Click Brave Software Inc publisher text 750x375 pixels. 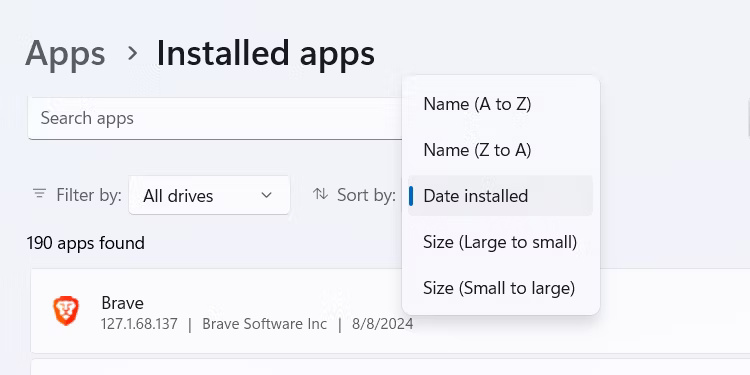click(x=265, y=324)
